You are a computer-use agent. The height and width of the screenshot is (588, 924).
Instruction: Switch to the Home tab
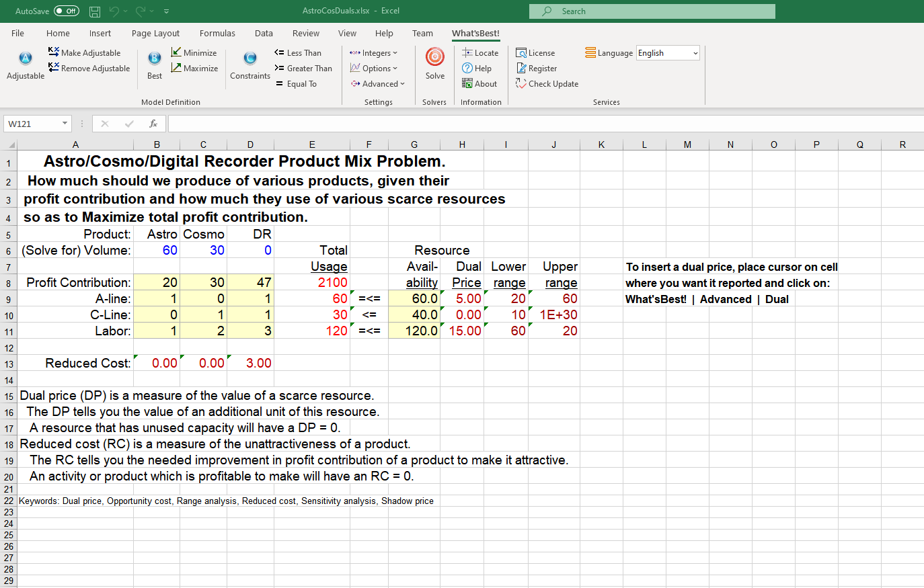[x=58, y=34]
